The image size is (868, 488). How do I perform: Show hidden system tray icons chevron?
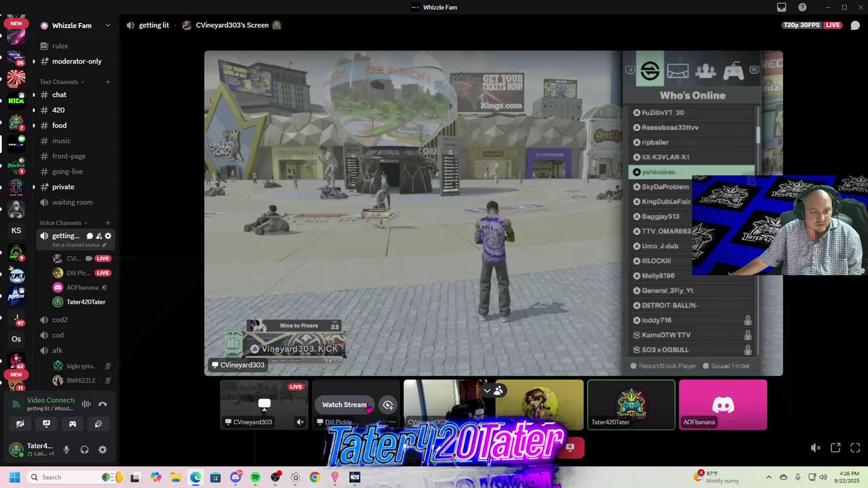tap(768, 477)
